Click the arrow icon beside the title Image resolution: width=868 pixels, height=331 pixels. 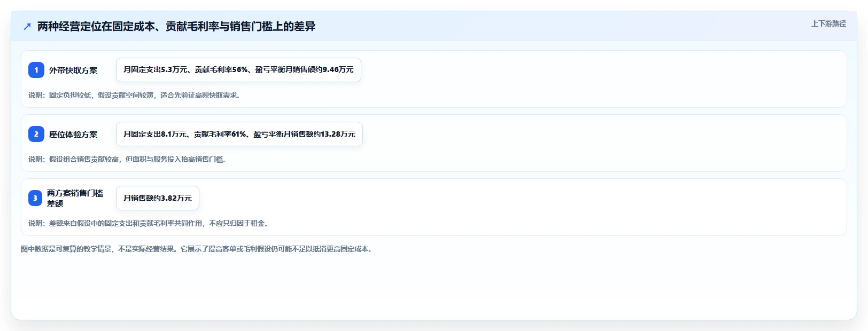[27, 26]
